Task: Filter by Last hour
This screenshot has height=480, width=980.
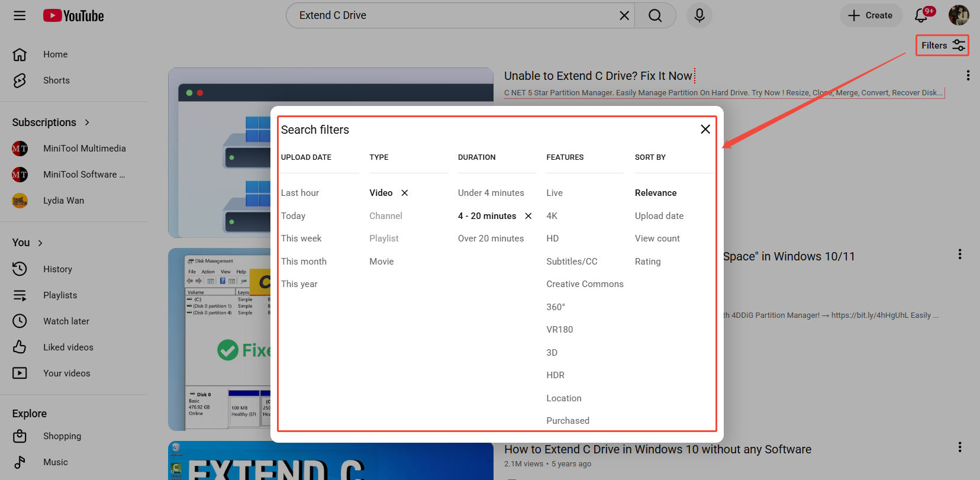Action: (x=300, y=193)
